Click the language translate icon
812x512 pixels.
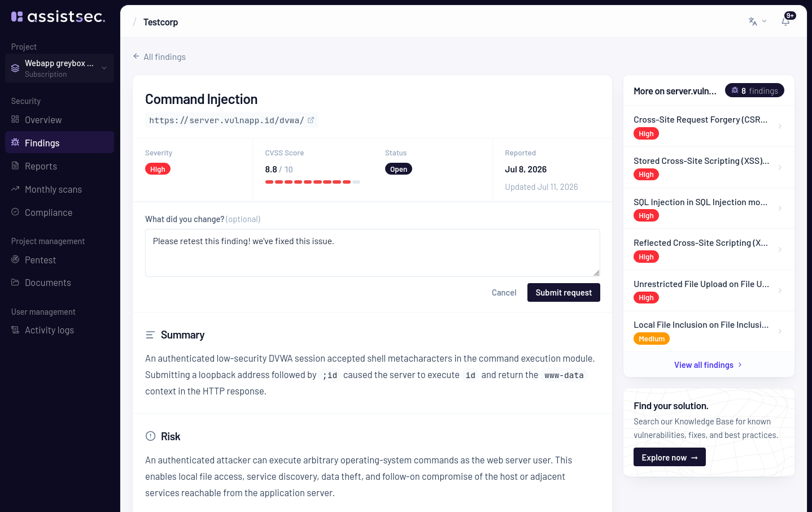pos(753,21)
